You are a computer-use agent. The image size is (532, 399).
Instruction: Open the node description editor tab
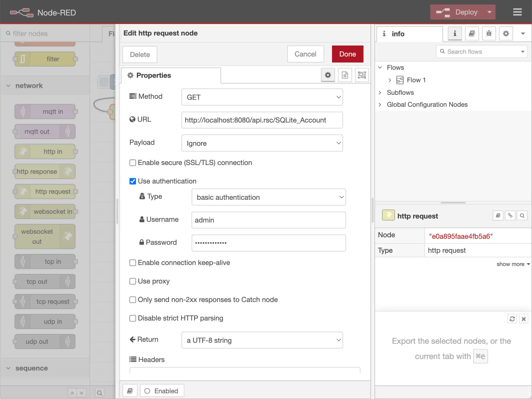click(345, 75)
